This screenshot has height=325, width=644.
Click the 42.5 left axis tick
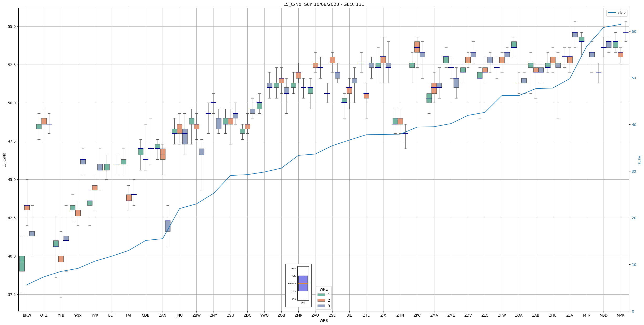(x=12, y=218)
